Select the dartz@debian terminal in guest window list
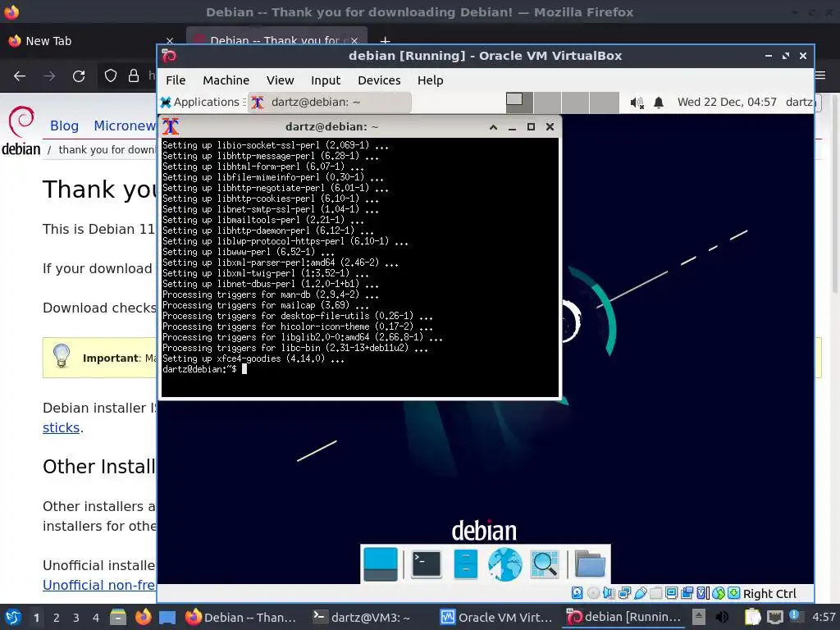 (331, 102)
